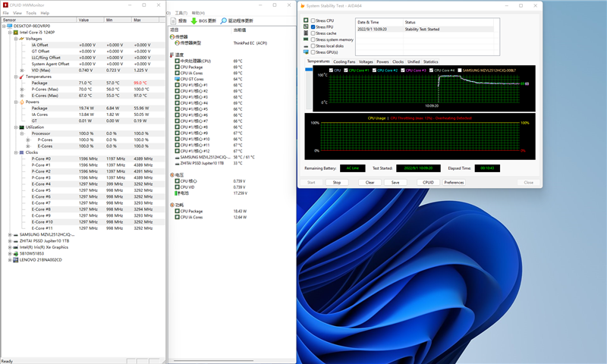The width and height of the screenshot is (607, 364).
Task: Select the Stability Test Started log row
Action: pyautogui.click(x=425, y=29)
